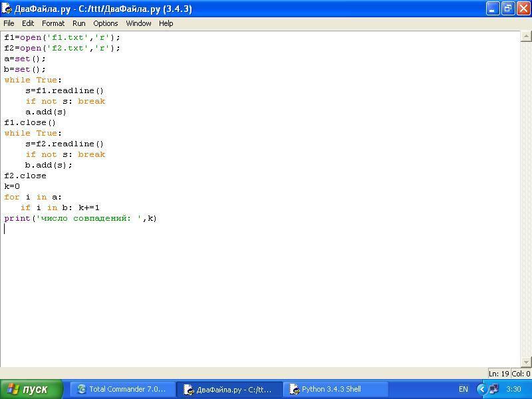The width and height of the screenshot is (532, 399).
Task: Restore down the IDLE editor window
Action: 508,9
